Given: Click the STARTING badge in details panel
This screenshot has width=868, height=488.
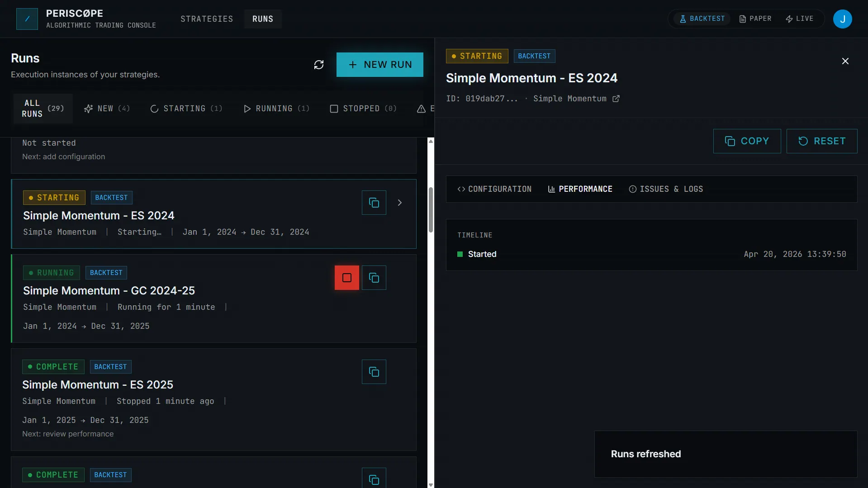Looking at the screenshot, I should coord(477,56).
